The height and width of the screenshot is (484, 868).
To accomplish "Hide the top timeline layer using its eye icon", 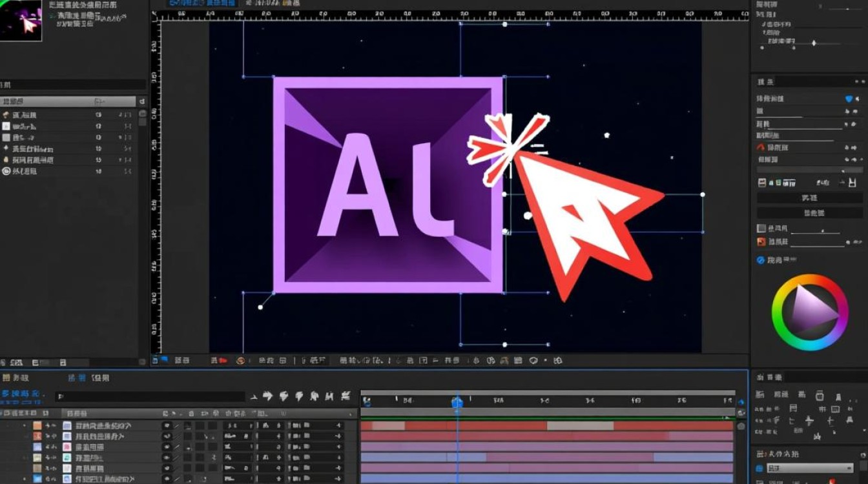I will click(167, 426).
